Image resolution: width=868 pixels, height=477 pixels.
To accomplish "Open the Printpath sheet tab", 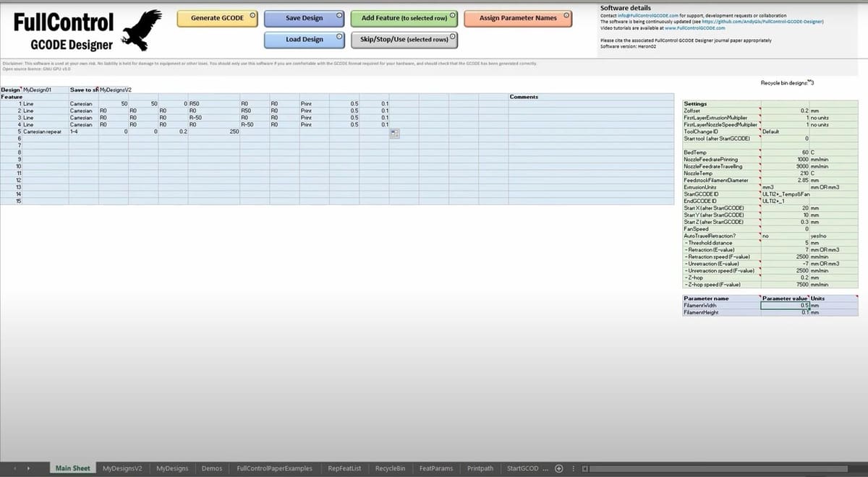I will 480,468.
